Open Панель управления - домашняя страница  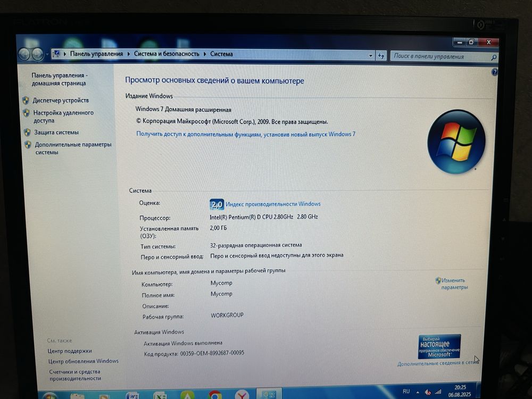(x=60, y=79)
